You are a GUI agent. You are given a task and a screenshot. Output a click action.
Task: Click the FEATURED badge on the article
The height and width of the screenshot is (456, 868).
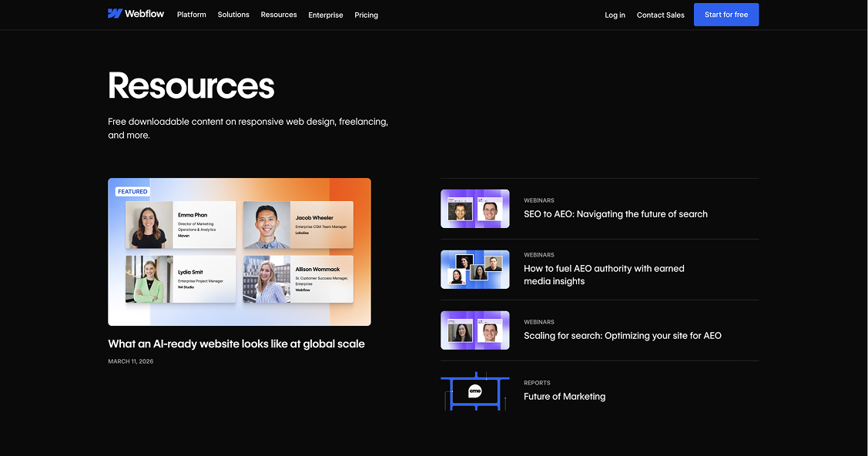pyautogui.click(x=132, y=191)
